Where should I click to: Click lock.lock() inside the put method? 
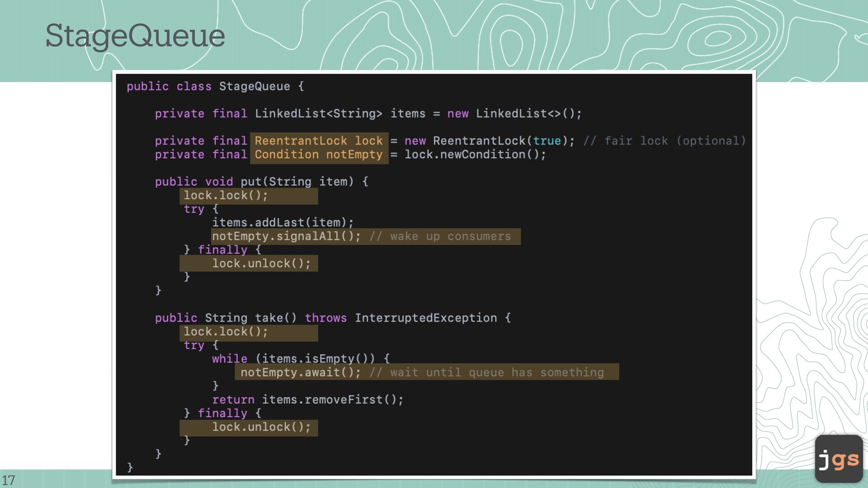coord(226,196)
